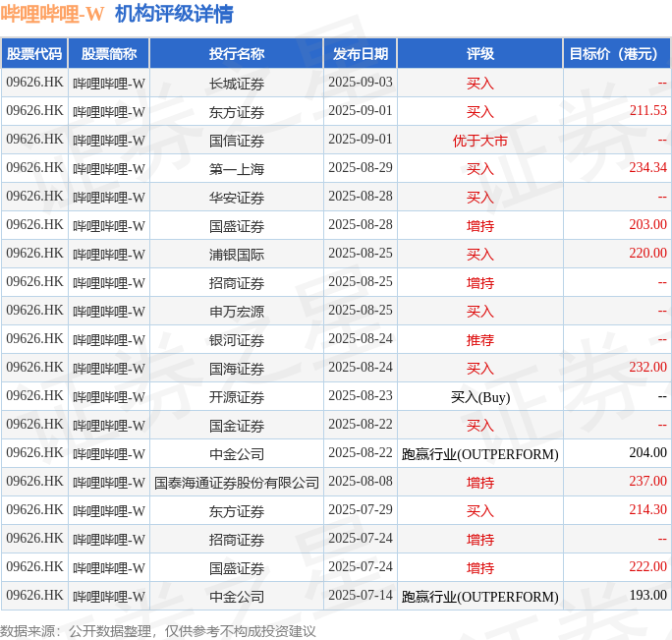Click the target price 193.00
This screenshot has width=672, height=640.
coord(648,595)
